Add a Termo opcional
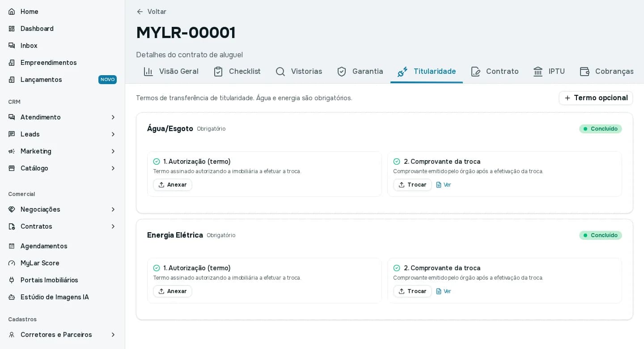Viewport: 644px width, 349px height. pyautogui.click(x=596, y=98)
